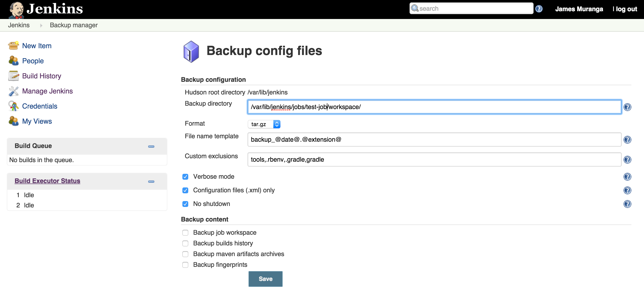The width and height of the screenshot is (644, 297).
Task: Show help for Custom exclusions field
Action: pos(627,160)
